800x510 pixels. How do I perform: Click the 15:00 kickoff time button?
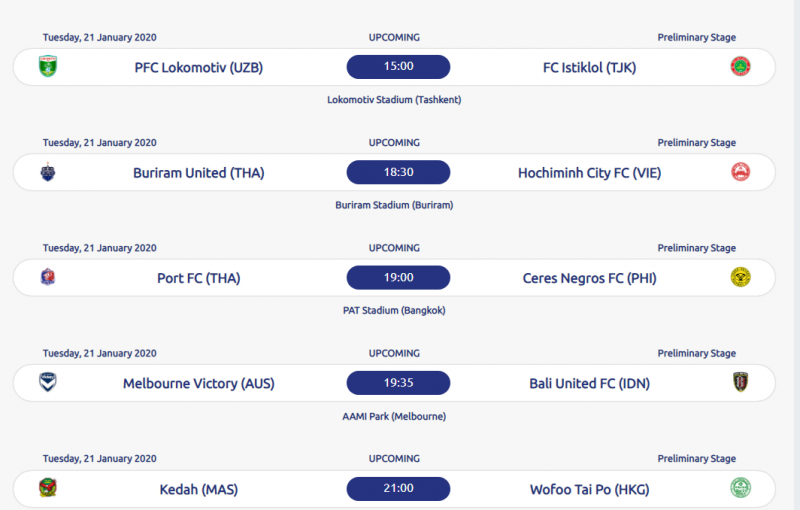[398, 67]
